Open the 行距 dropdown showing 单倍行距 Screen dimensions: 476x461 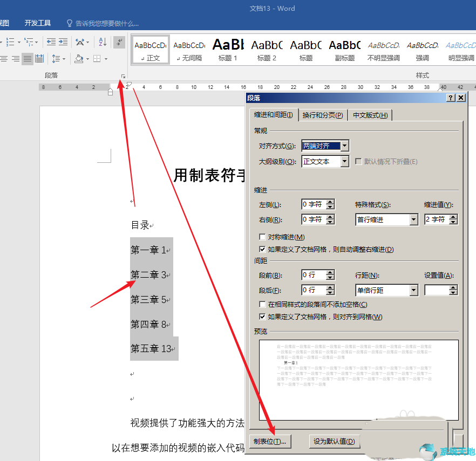coord(413,290)
